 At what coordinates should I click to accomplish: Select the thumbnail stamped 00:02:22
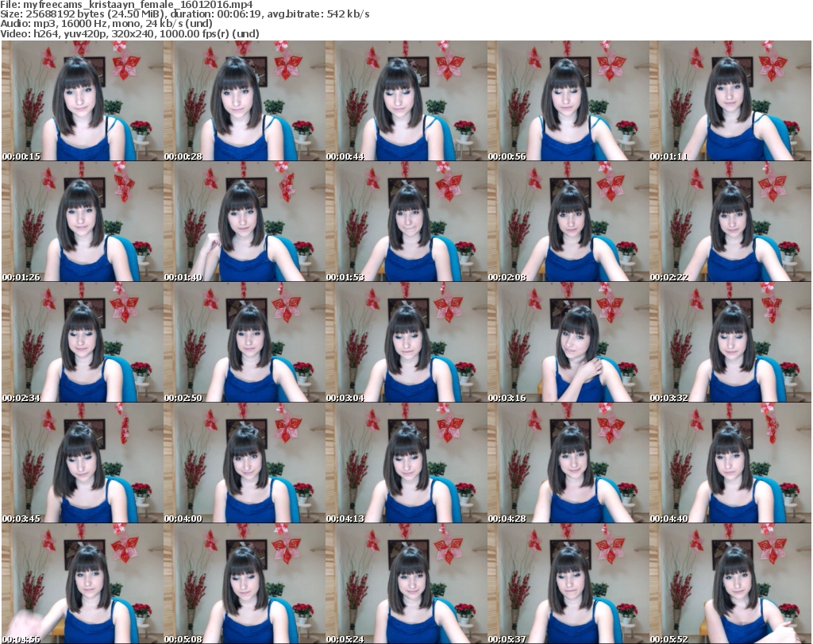[x=730, y=222]
